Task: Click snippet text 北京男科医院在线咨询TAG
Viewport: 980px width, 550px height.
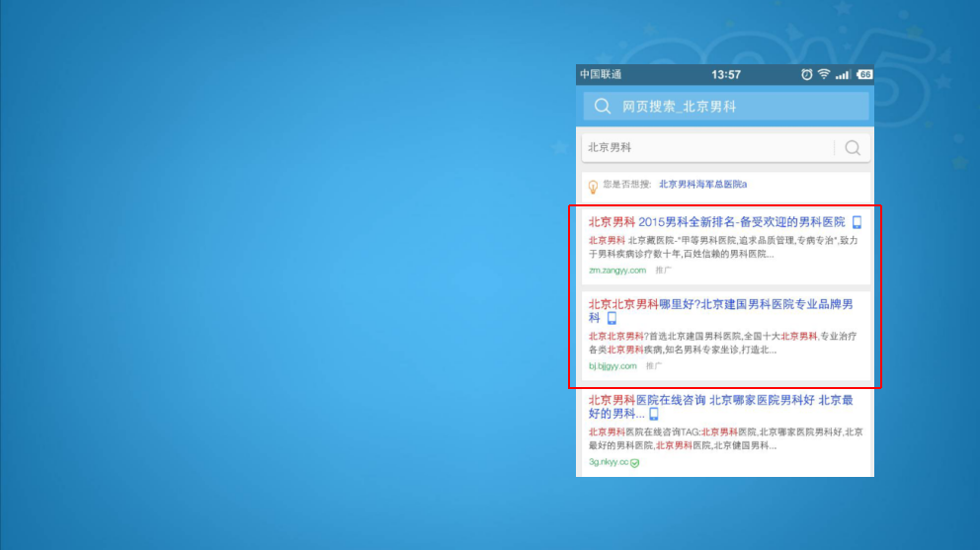Action: (x=725, y=438)
